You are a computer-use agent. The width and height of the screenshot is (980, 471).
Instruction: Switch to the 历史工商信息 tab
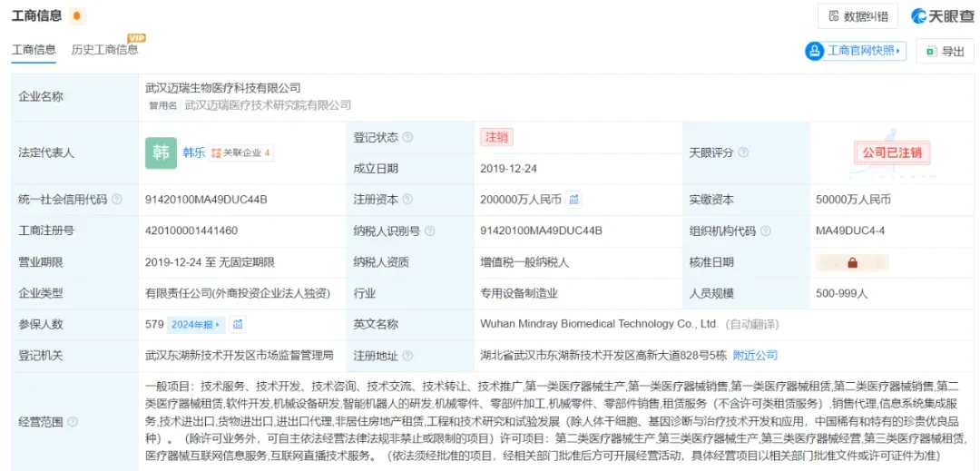coord(105,50)
